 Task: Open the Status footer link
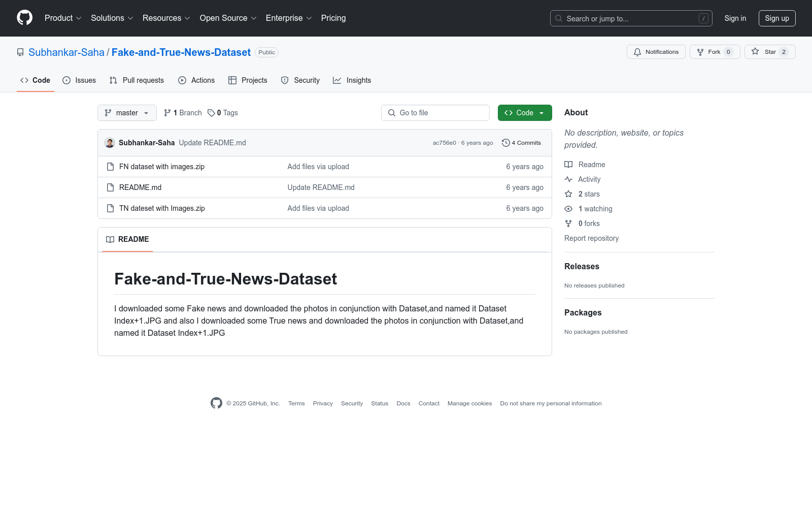380,403
